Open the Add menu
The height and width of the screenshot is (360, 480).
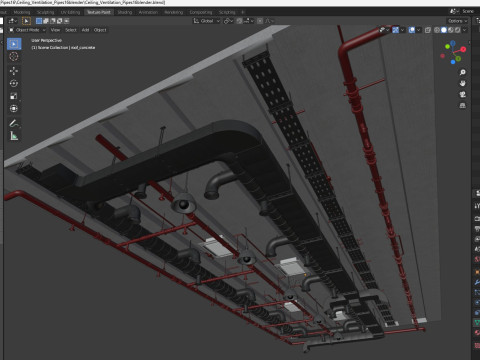pyautogui.click(x=85, y=30)
